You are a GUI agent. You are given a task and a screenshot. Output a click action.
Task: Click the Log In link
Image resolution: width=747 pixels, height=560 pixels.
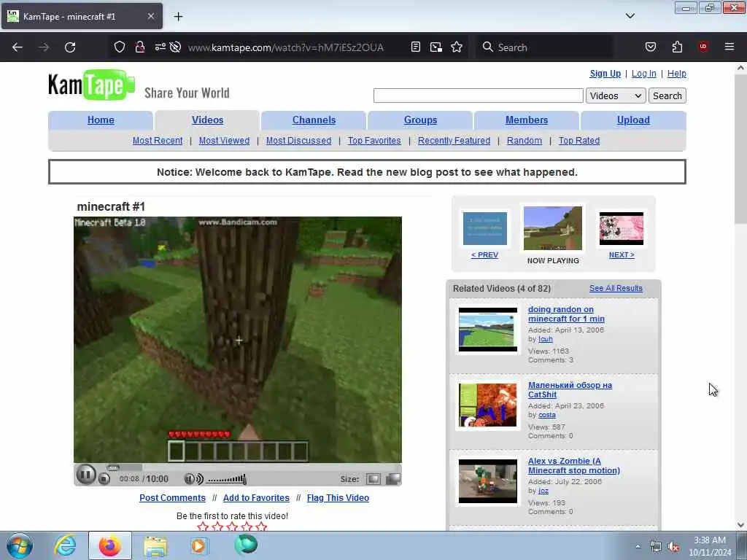643,74
